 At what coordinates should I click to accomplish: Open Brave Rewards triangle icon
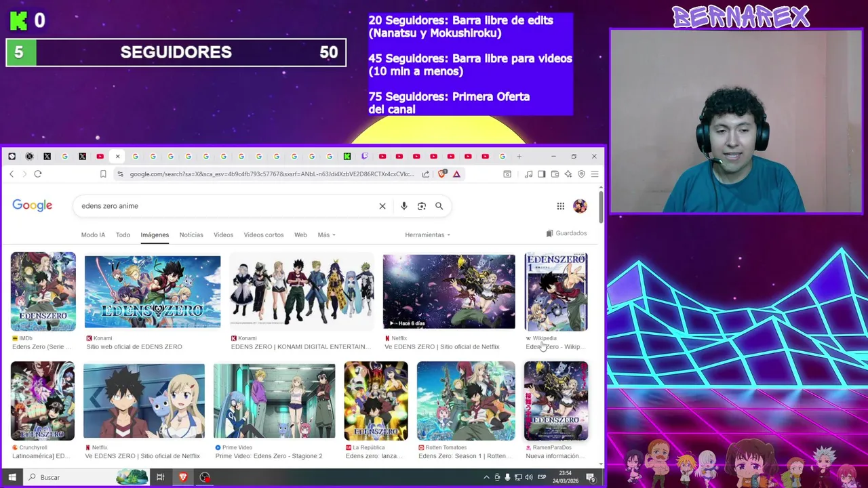[x=456, y=174]
